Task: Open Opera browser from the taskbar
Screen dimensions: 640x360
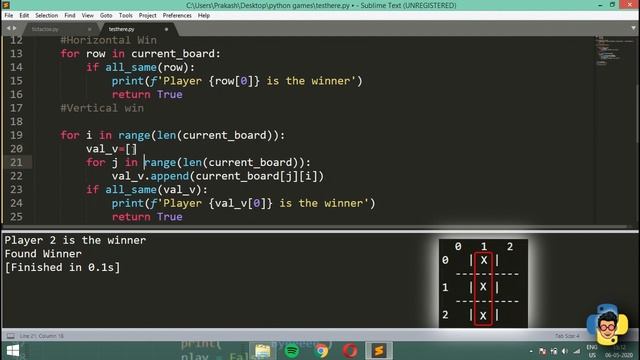Action: click(x=350, y=351)
